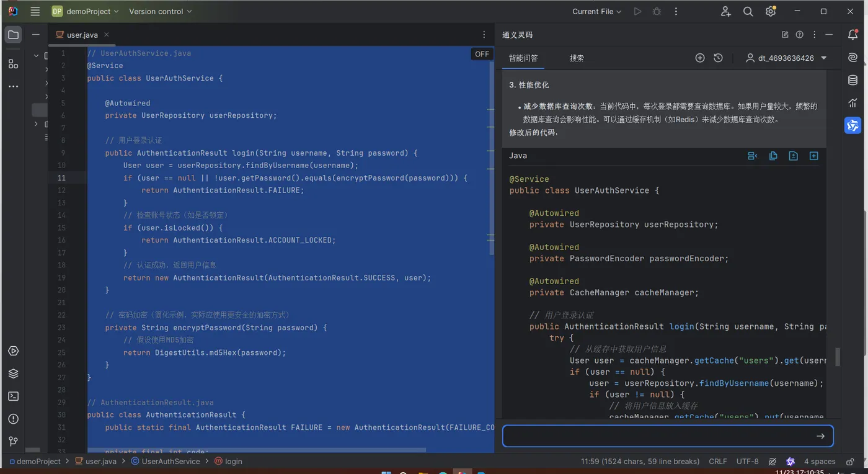The width and height of the screenshot is (868, 474).
Task: Open the Current File run configuration dropdown
Action: click(596, 11)
